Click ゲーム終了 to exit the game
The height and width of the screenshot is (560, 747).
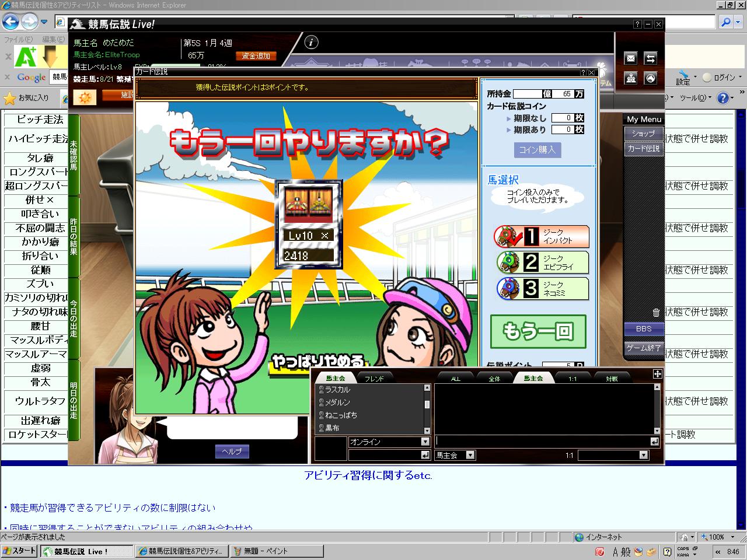click(643, 348)
